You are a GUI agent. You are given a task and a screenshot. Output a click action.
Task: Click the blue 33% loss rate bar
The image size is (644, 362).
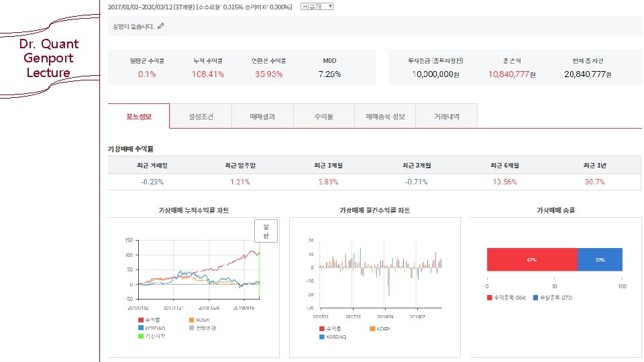[x=600, y=259]
